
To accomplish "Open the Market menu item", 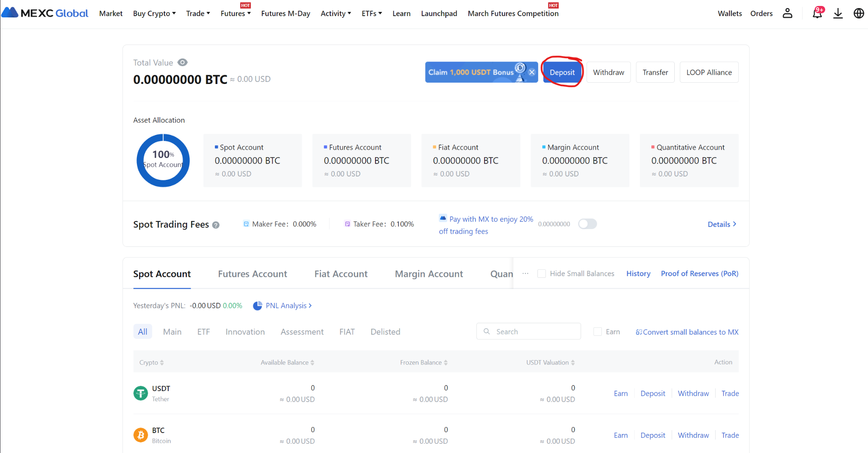I will (x=111, y=14).
